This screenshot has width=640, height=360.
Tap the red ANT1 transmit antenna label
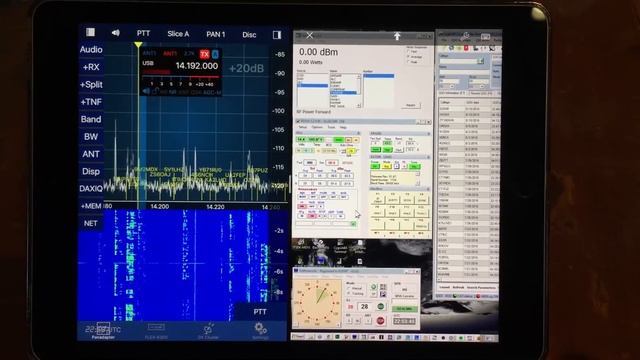(170, 53)
